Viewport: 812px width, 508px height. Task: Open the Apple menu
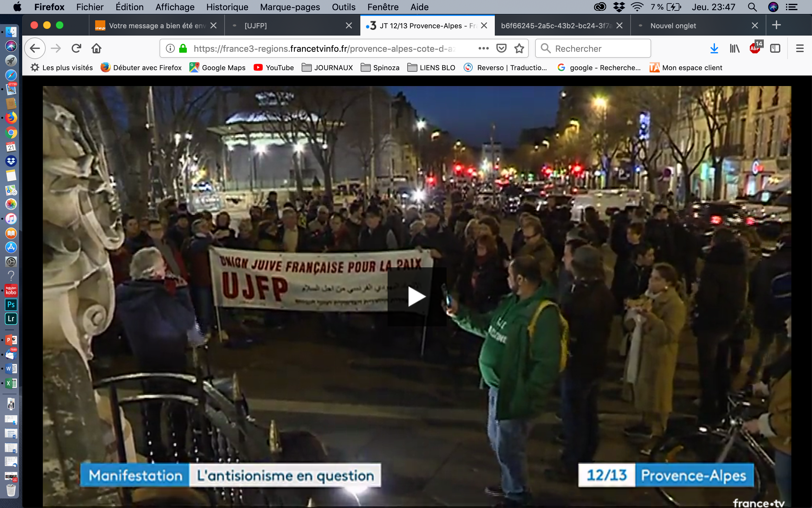[x=17, y=7]
